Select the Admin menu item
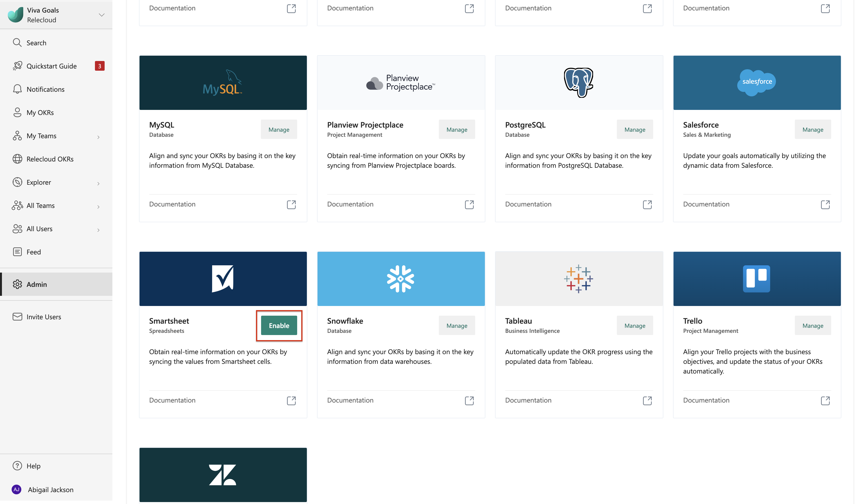This screenshot has height=504, width=868. point(56,284)
